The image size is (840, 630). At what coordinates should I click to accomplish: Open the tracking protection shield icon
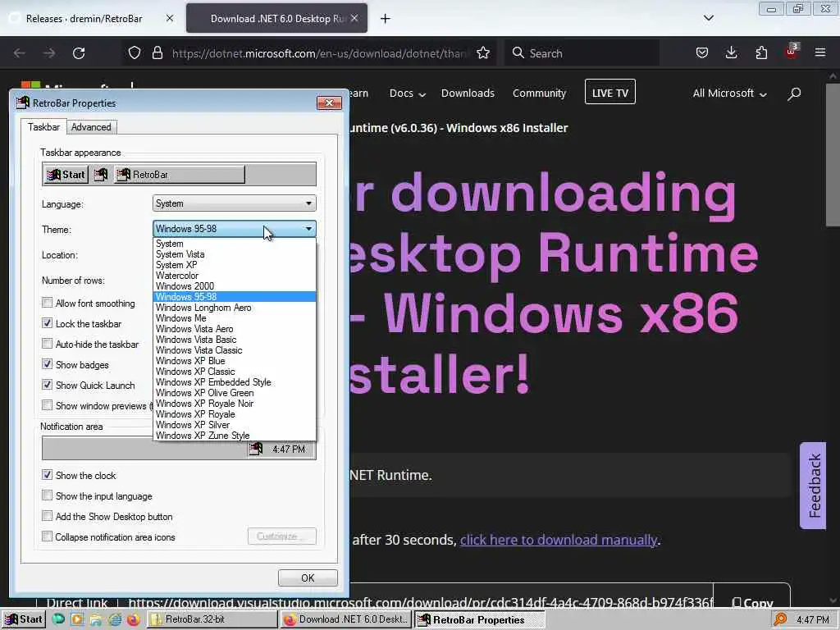coord(135,53)
